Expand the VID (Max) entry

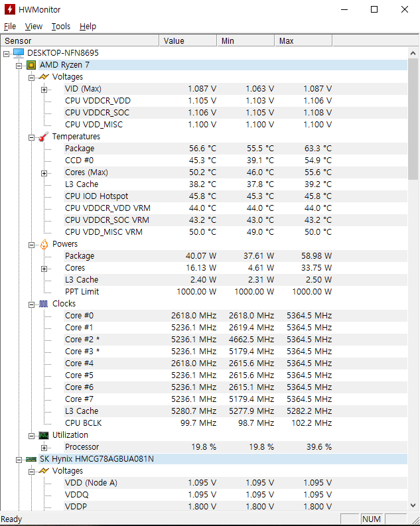(x=44, y=90)
